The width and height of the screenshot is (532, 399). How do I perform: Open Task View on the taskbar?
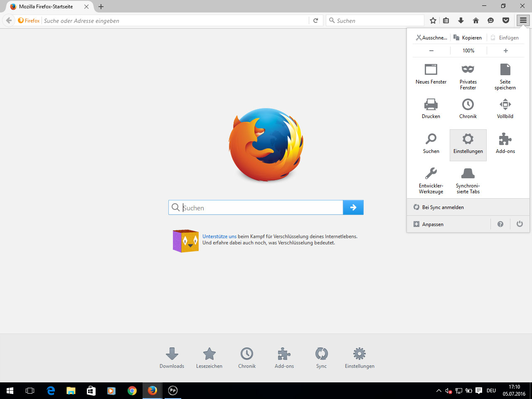tap(30, 391)
